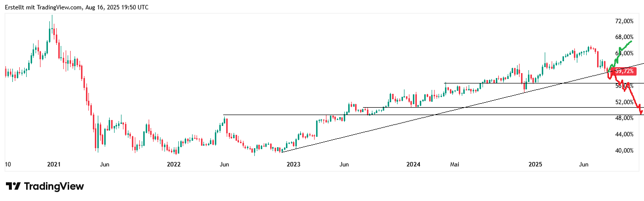Click the green upward projection line
Screen dimensions: 644x201
point(623,49)
